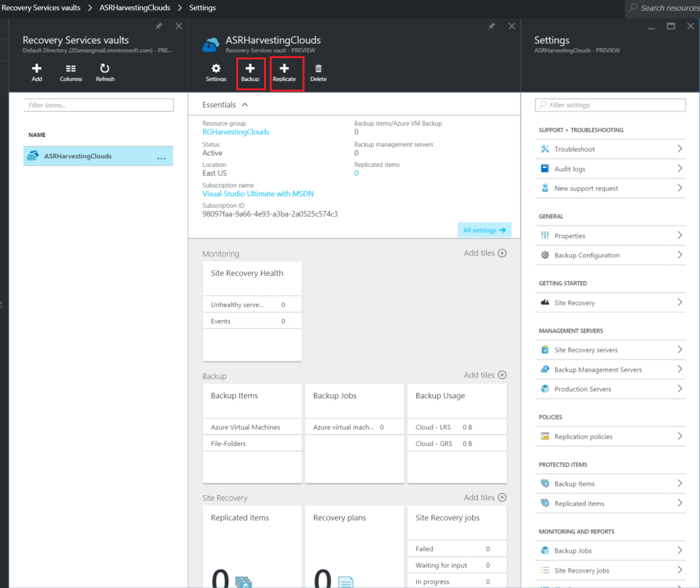
Task: Open Replicated items under Protected Items
Action: point(610,503)
